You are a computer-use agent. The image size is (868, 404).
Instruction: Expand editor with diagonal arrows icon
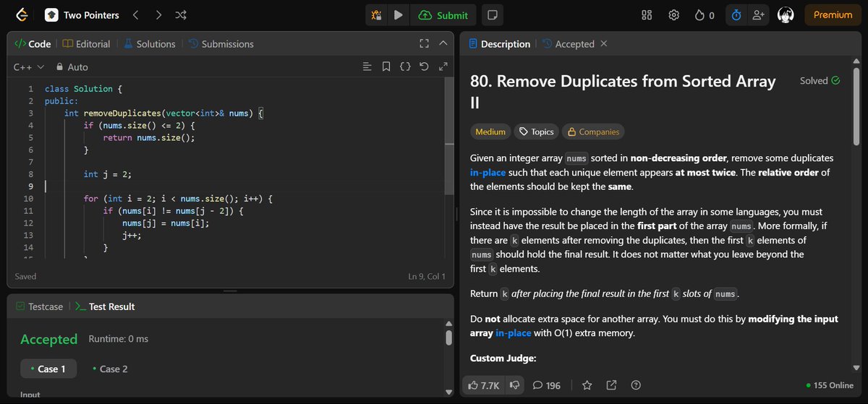click(x=443, y=67)
